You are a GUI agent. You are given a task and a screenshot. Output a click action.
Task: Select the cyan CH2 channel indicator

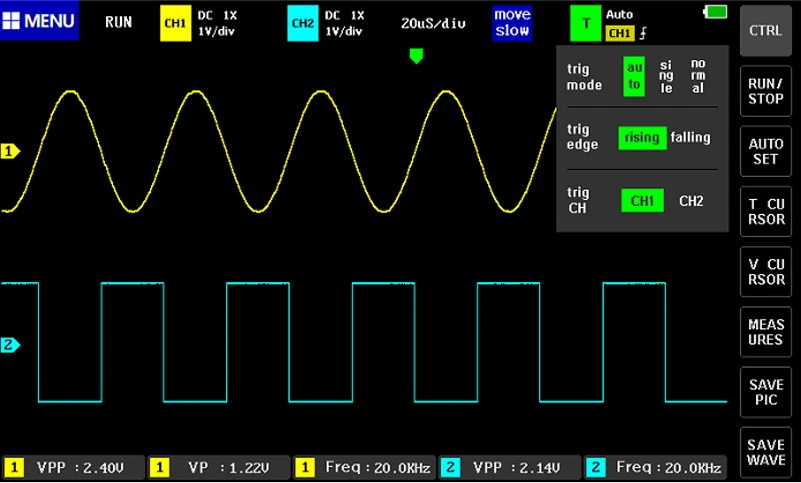[302, 24]
